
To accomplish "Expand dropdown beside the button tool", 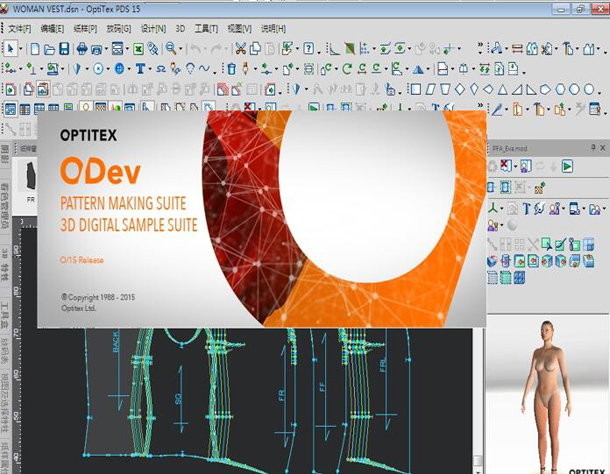I will click(129, 70).
